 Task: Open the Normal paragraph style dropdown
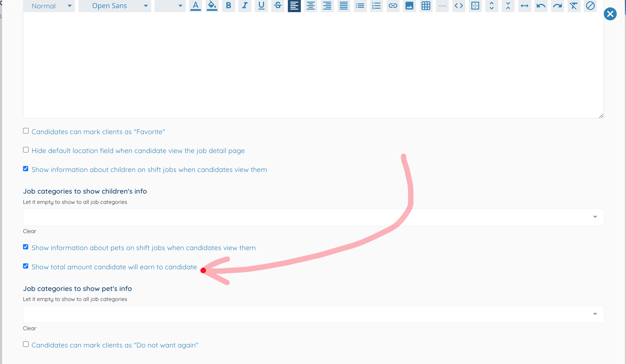(x=49, y=6)
